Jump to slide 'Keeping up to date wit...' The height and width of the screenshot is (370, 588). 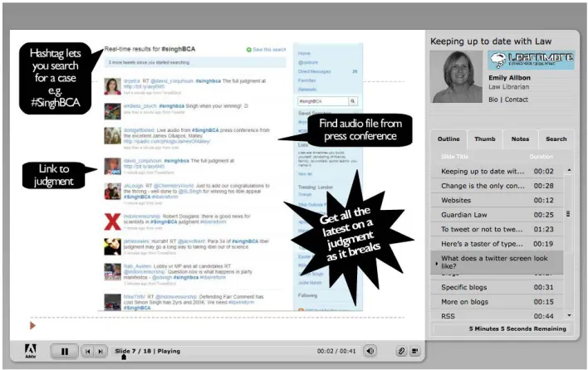497,171
